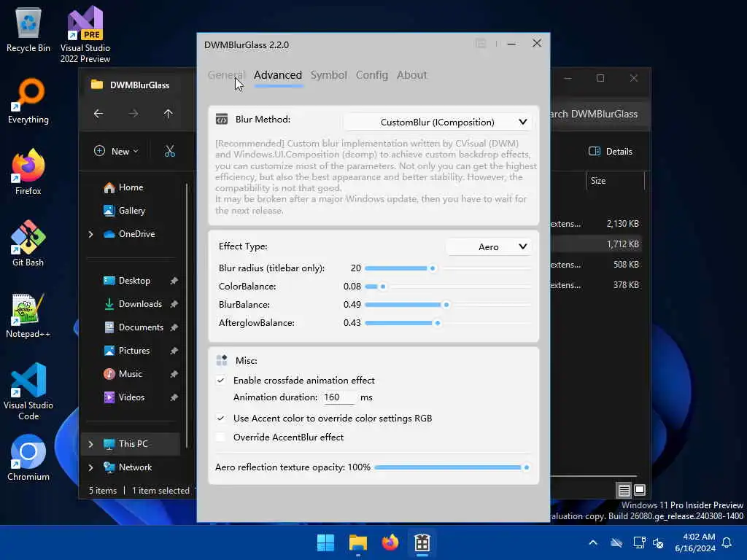Open the Config tab
This screenshot has height=560, width=747.
[372, 75]
